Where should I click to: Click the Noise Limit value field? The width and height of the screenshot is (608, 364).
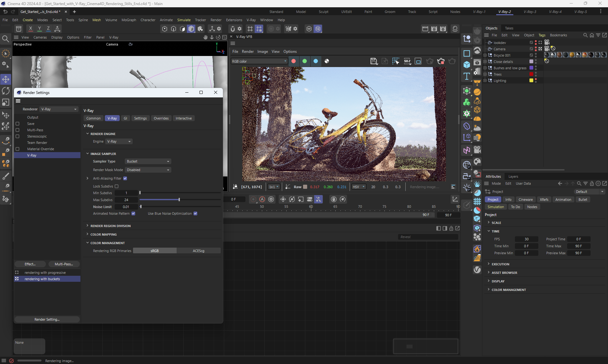(x=126, y=207)
